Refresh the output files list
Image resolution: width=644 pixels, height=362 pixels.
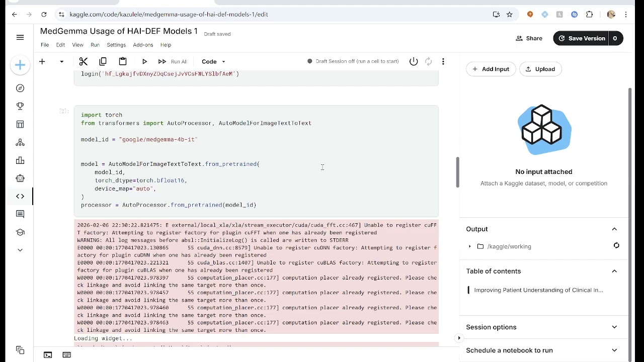pos(616,245)
